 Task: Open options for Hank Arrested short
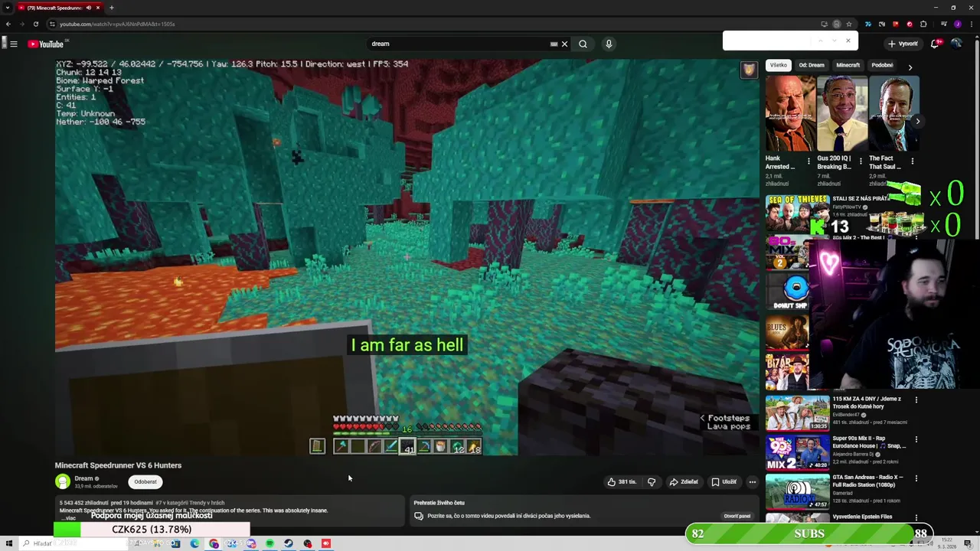(x=808, y=161)
